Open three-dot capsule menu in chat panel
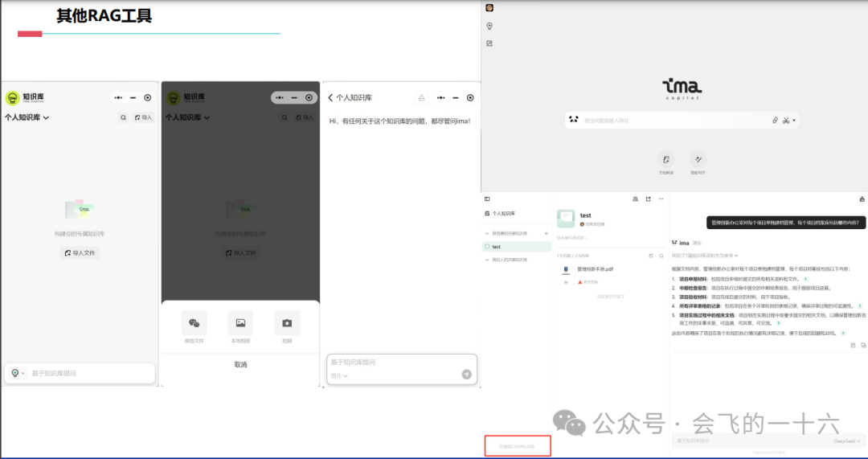This screenshot has height=459, width=868. [440, 97]
